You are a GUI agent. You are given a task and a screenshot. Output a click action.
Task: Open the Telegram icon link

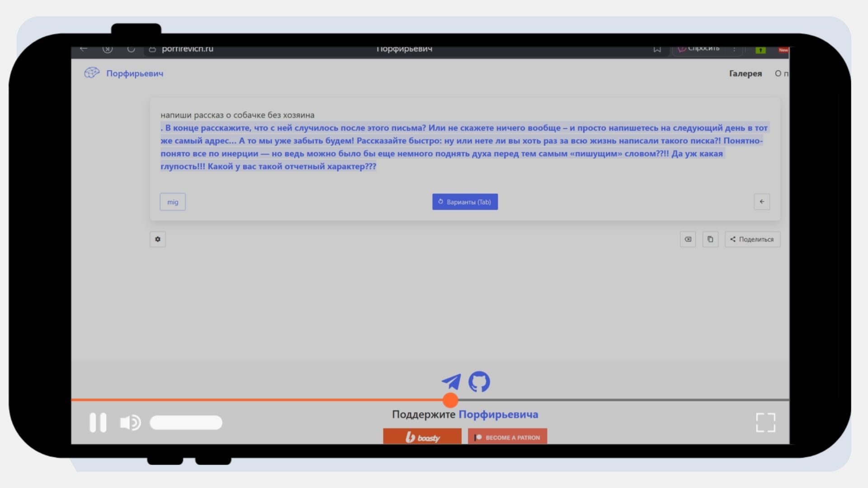click(451, 382)
